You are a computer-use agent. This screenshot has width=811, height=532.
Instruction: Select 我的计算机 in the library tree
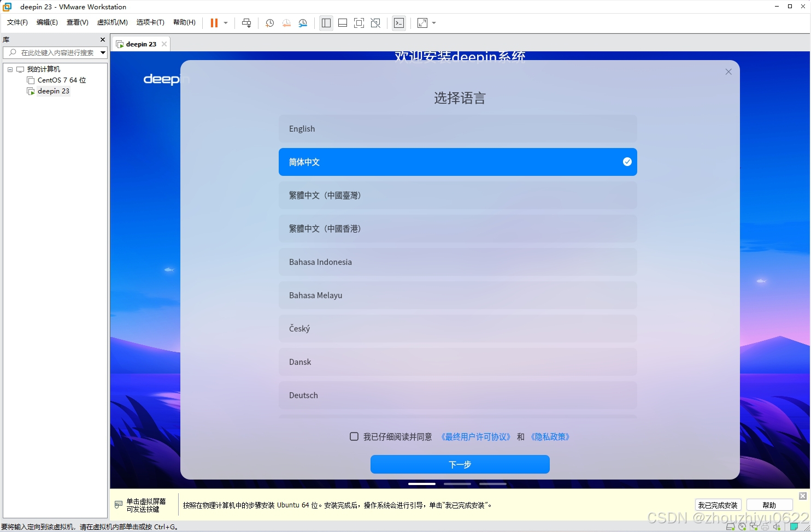pos(44,69)
